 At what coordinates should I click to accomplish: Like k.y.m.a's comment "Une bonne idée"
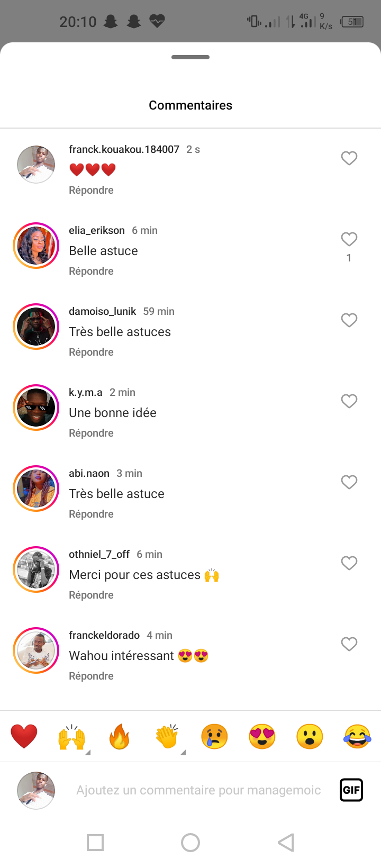coord(349,401)
